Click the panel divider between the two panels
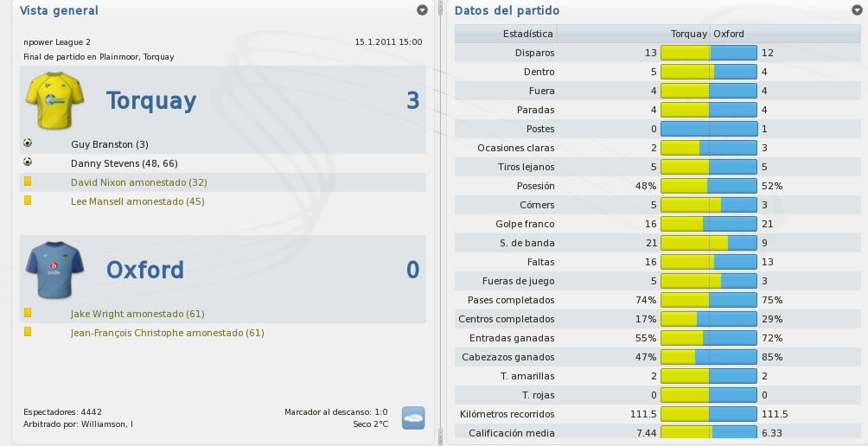 point(441,221)
